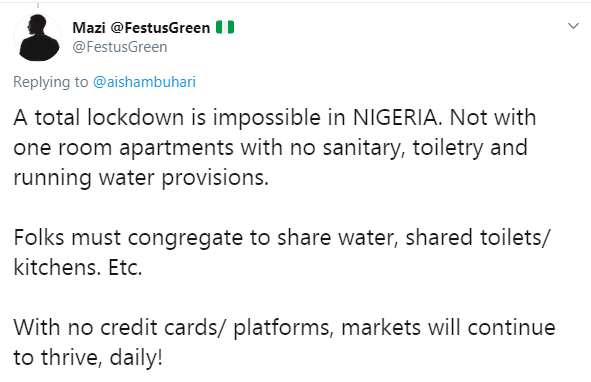Click the word 'impossible' in tweet
Viewport: 591px width, 382px height.
(x=266, y=117)
